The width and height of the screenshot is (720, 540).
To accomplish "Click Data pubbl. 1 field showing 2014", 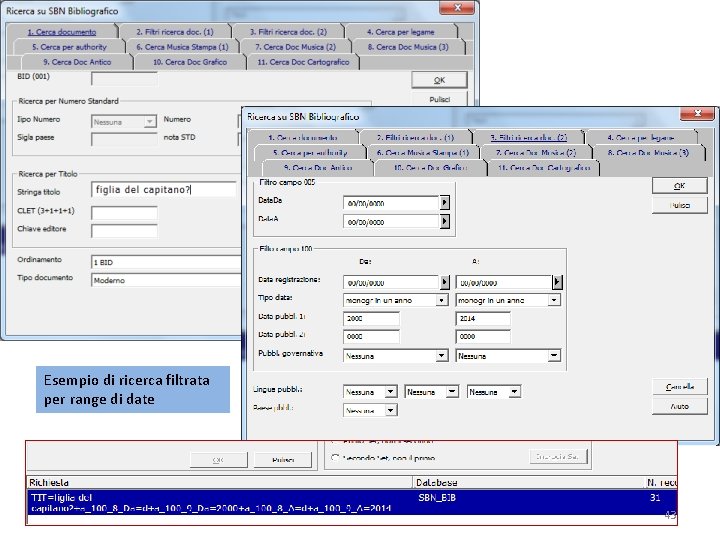I will click(x=483, y=318).
